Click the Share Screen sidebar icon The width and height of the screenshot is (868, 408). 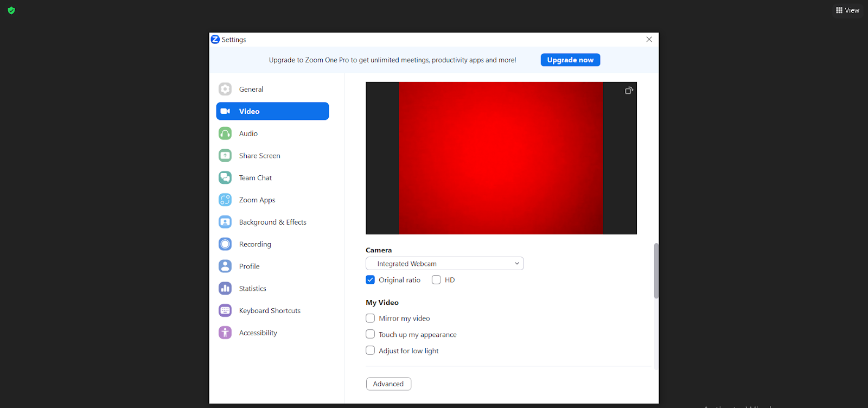[x=225, y=156]
